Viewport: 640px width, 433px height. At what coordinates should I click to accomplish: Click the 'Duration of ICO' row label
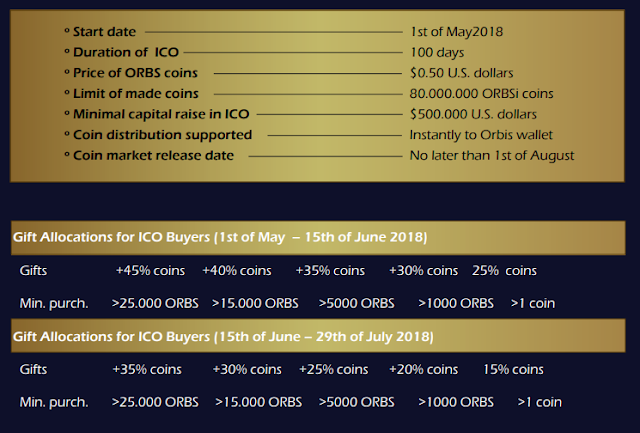[126, 52]
